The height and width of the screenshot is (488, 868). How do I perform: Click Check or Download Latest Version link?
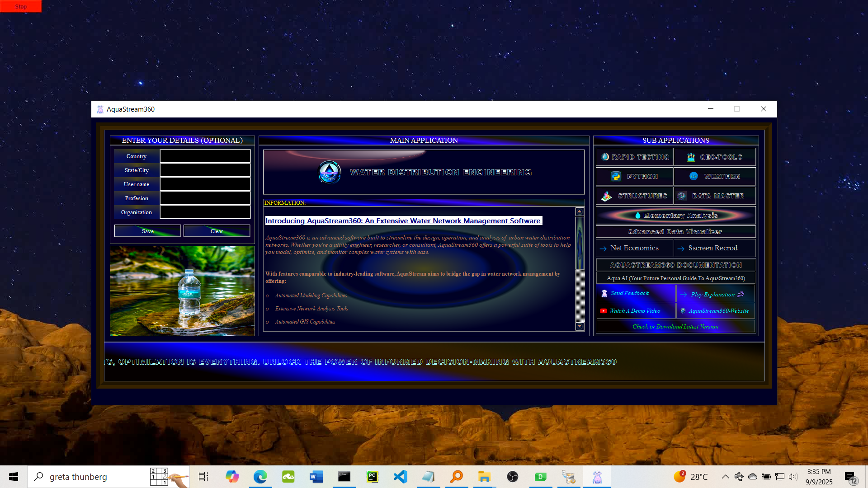pos(675,326)
